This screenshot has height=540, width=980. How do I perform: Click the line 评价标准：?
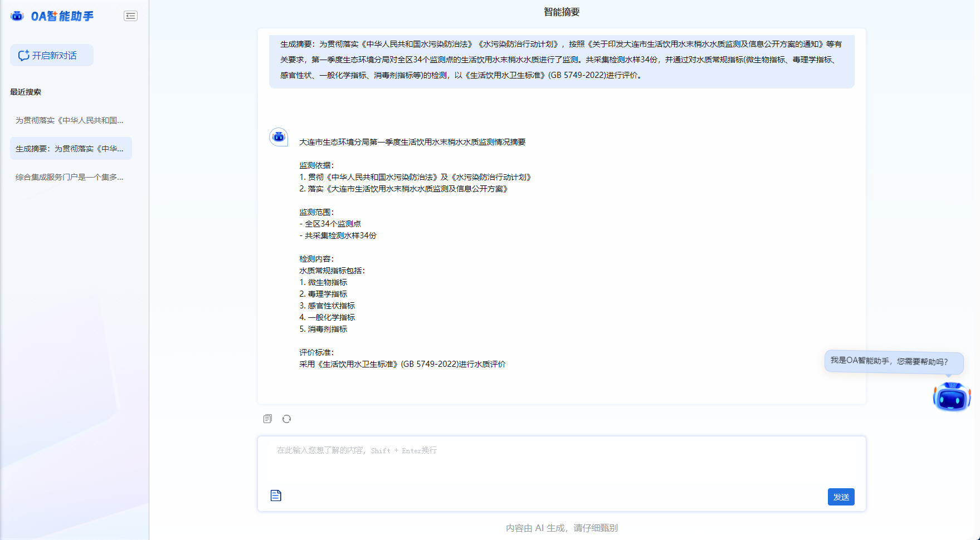coord(316,352)
